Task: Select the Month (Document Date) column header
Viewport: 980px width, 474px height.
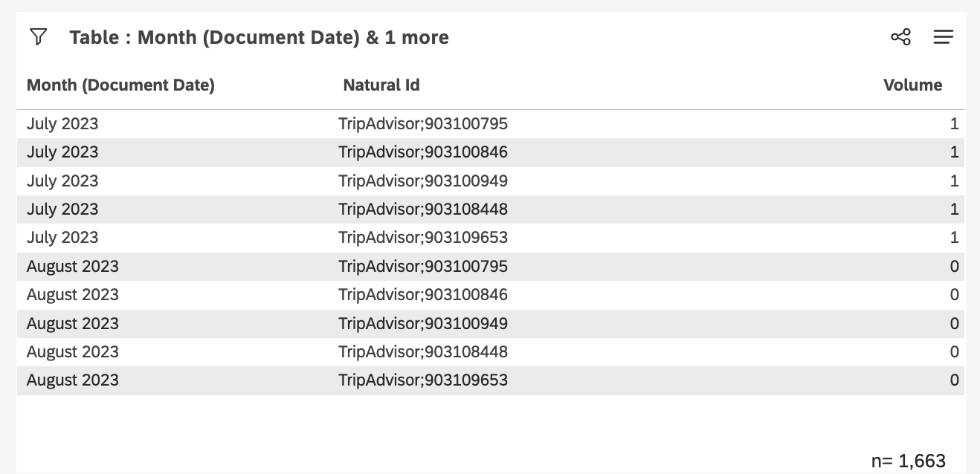Action: click(120, 85)
